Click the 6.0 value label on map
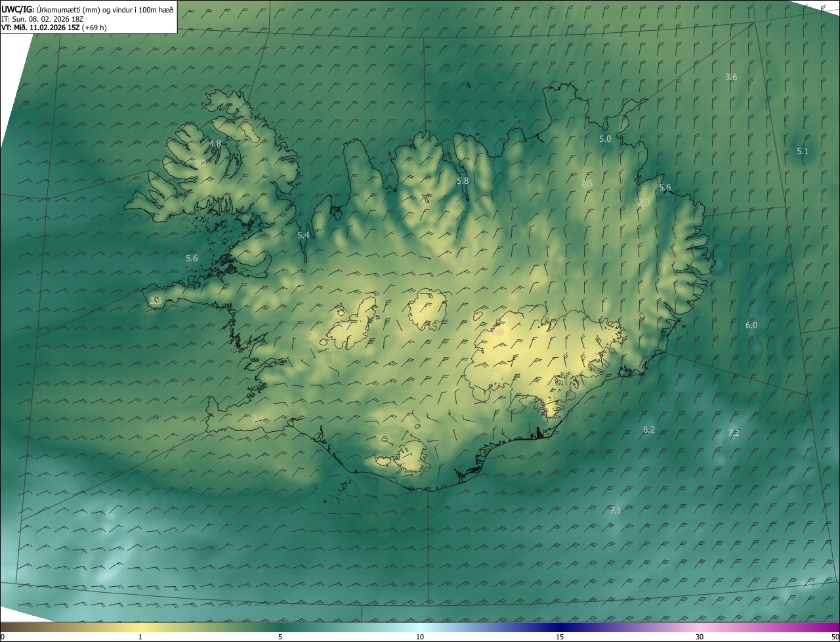840x642 pixels. point(751,326)
